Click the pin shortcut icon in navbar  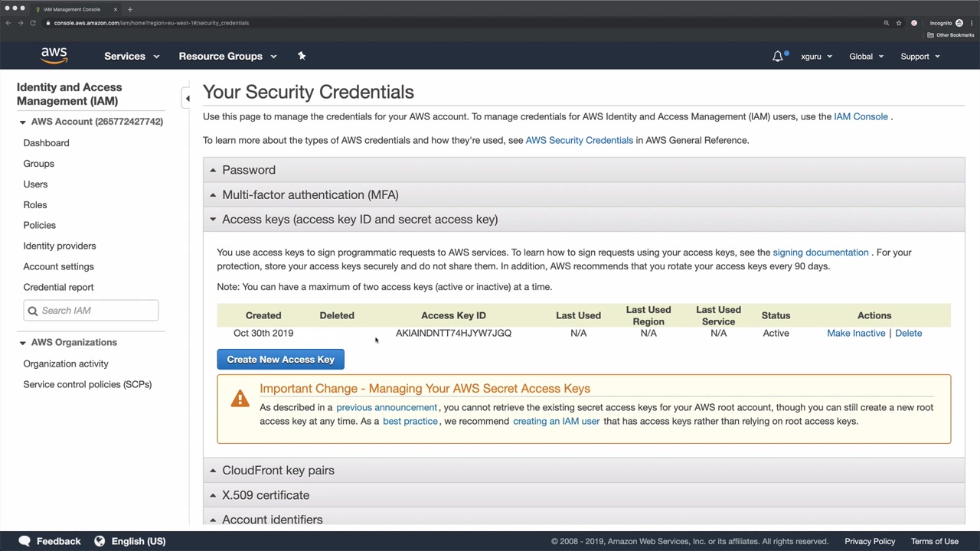coord(302,56)
